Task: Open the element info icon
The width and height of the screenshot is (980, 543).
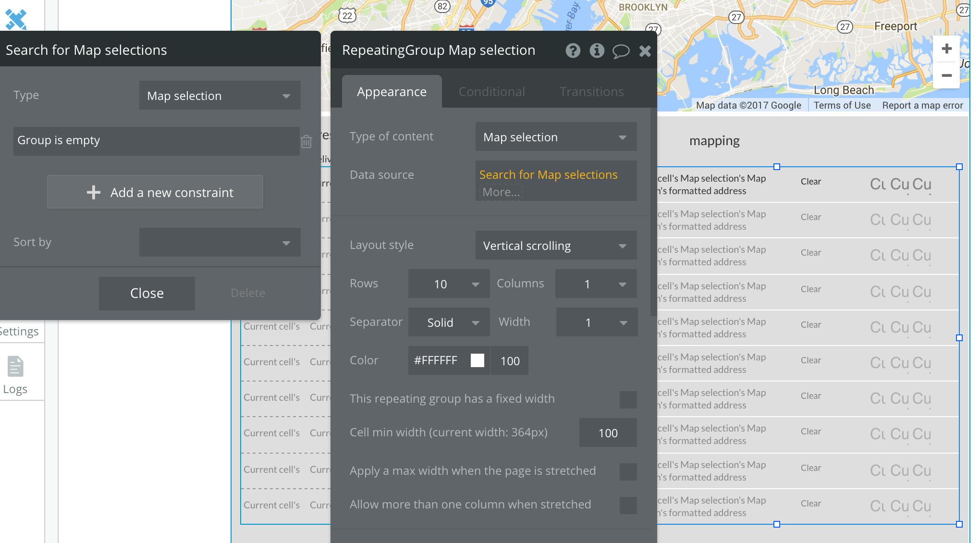Action: point(597,50)
